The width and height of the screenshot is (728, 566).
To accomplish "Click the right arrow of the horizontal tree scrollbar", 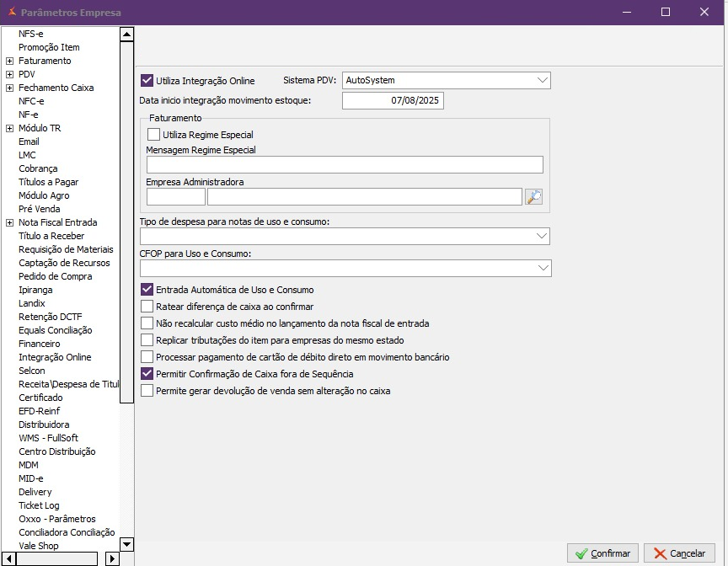I will 112,558.
